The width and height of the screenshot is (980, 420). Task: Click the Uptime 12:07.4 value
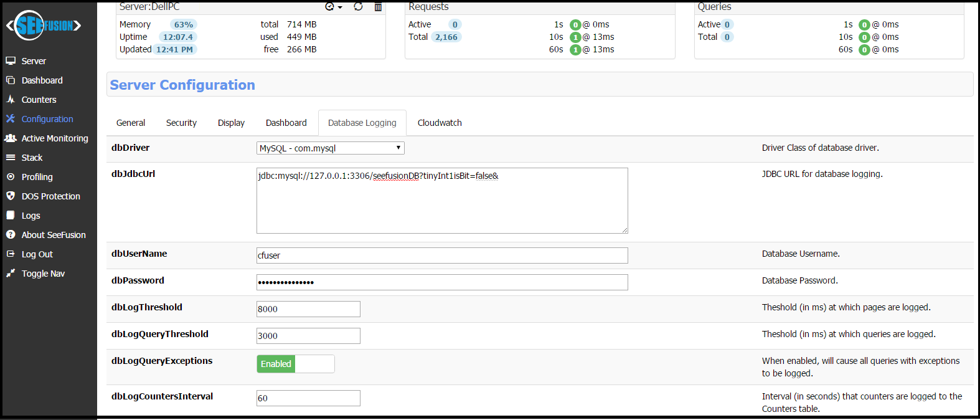(x=178, y=37)
